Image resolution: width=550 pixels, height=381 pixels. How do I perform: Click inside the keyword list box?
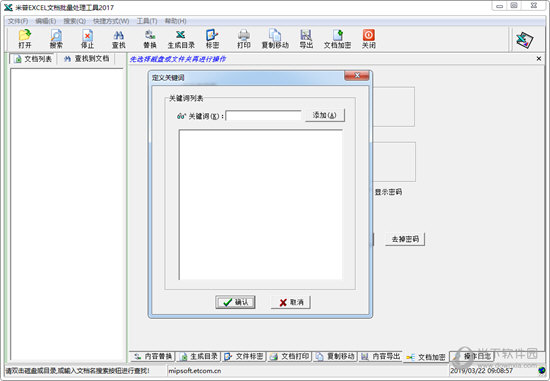pyautogui.click(x=261, y=205)
